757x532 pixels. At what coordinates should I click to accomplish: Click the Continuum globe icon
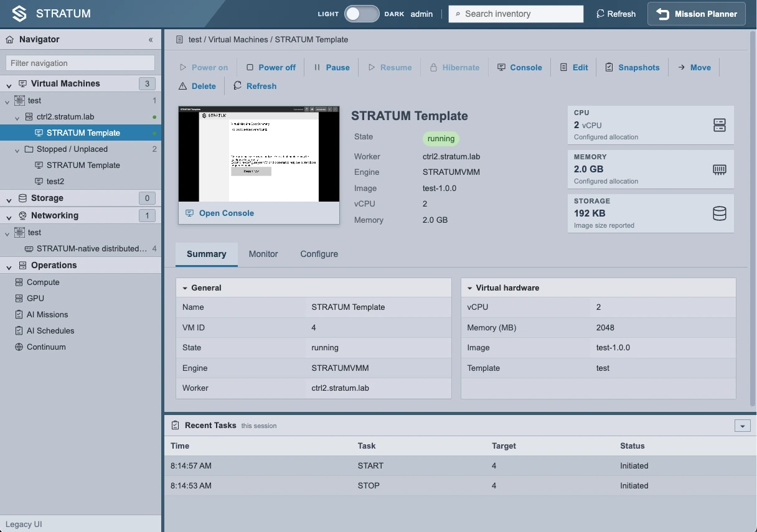(19, 347)
